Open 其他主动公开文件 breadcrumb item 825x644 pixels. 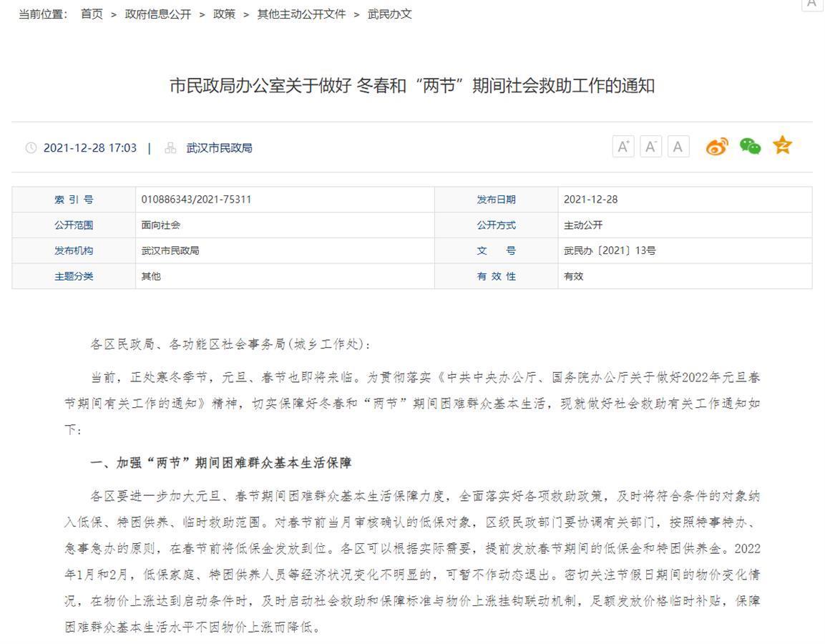point(301,14)
